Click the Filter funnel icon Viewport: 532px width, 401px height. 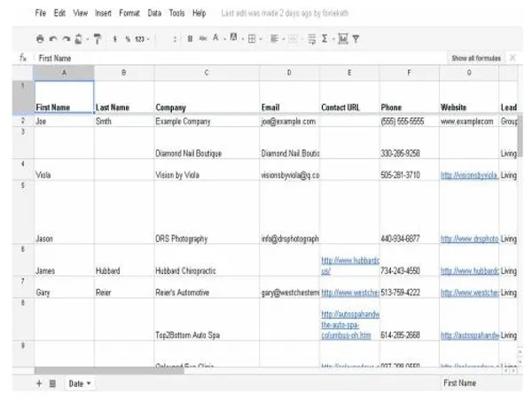pyautogui.click(x=356, y=39)
